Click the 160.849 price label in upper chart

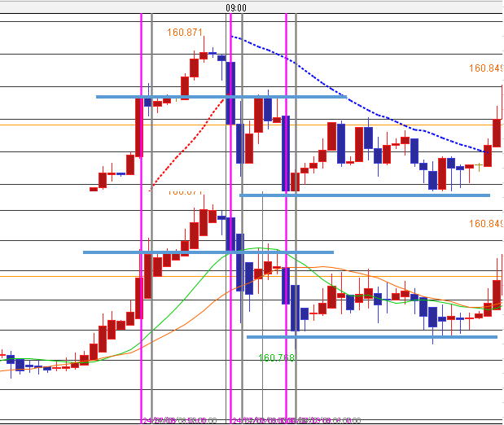coord(486,68)
